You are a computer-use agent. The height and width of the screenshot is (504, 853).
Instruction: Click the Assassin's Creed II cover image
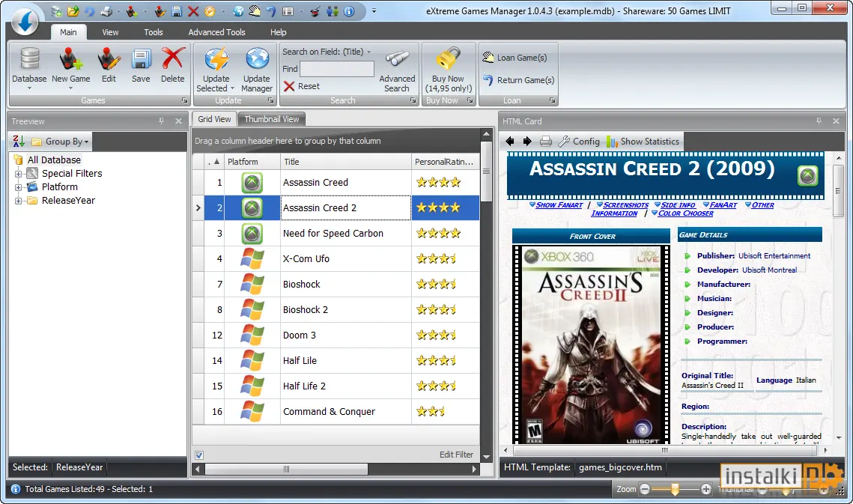click(592, 344)
